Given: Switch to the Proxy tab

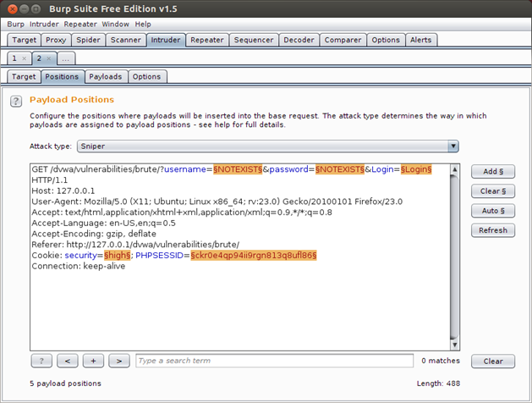Looking at the screenshot, I should pos(56,40).
